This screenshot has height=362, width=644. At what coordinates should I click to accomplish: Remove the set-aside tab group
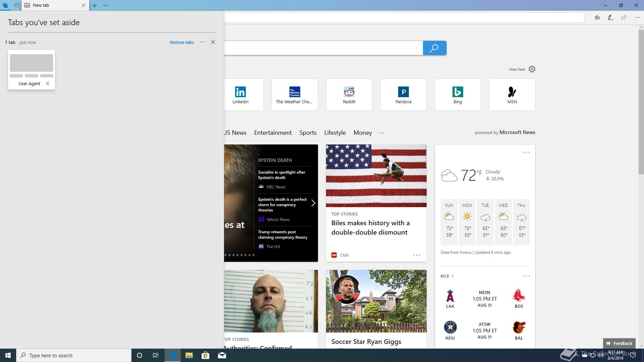(x=213, y=42)
